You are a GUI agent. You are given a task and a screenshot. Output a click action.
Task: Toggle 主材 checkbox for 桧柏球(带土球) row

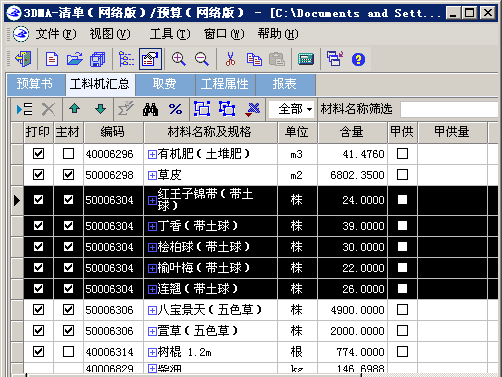click(68, 247)
